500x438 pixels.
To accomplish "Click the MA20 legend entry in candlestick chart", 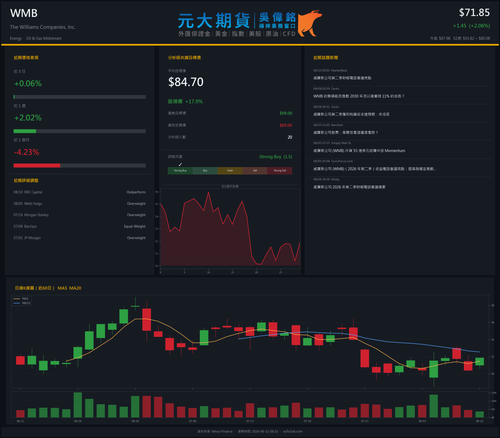I will (x=22, y=303).
